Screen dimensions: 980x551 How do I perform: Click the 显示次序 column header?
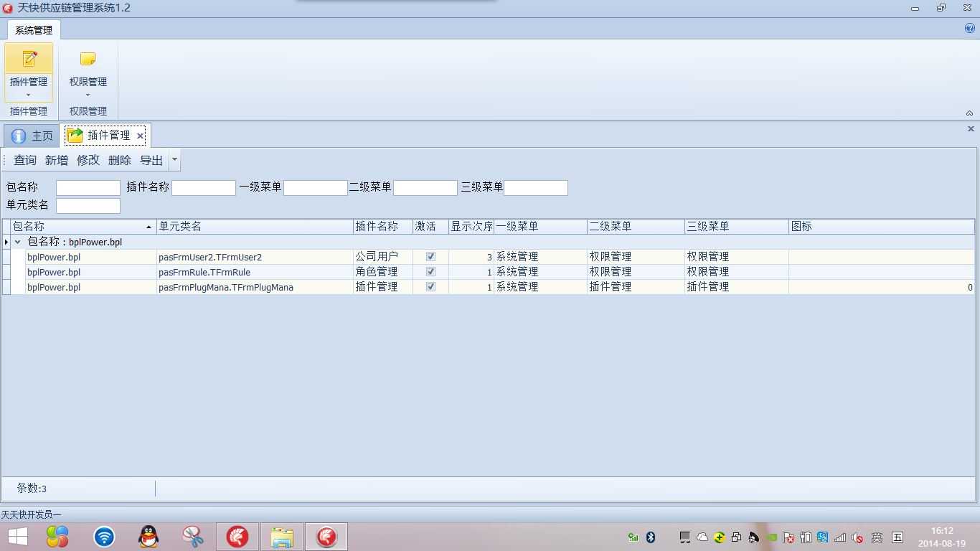471,227
